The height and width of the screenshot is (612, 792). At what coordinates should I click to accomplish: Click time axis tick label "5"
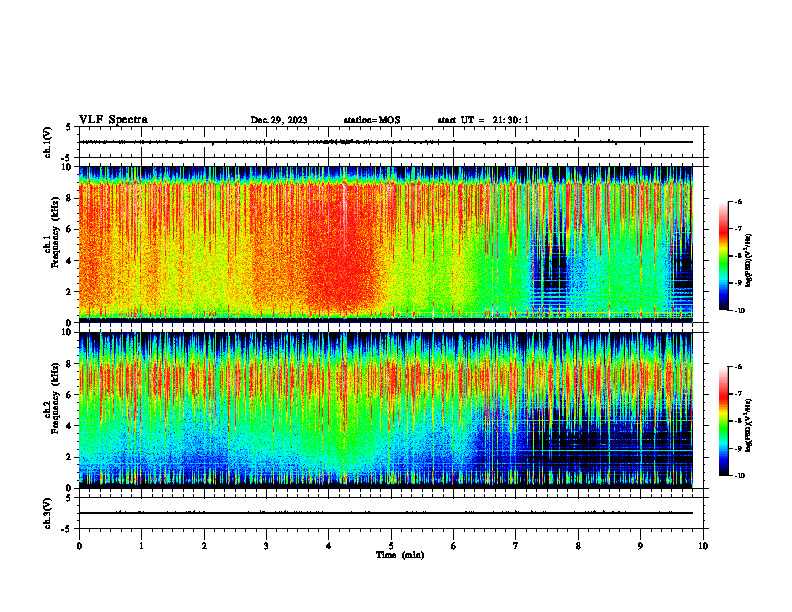click(x=391, y=546)
